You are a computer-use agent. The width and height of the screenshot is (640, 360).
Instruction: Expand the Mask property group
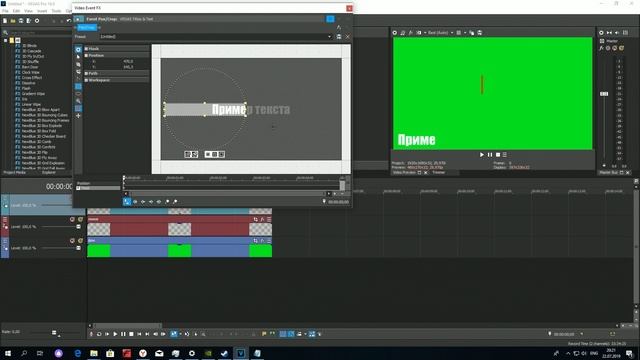coord(86,49)
